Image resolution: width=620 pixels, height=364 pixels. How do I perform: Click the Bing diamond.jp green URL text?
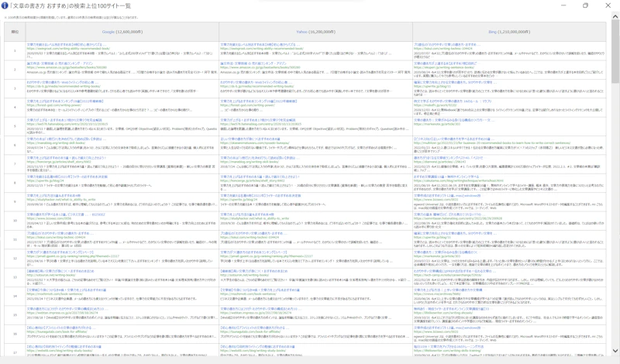pyautogui.click(x=440, y=162)
